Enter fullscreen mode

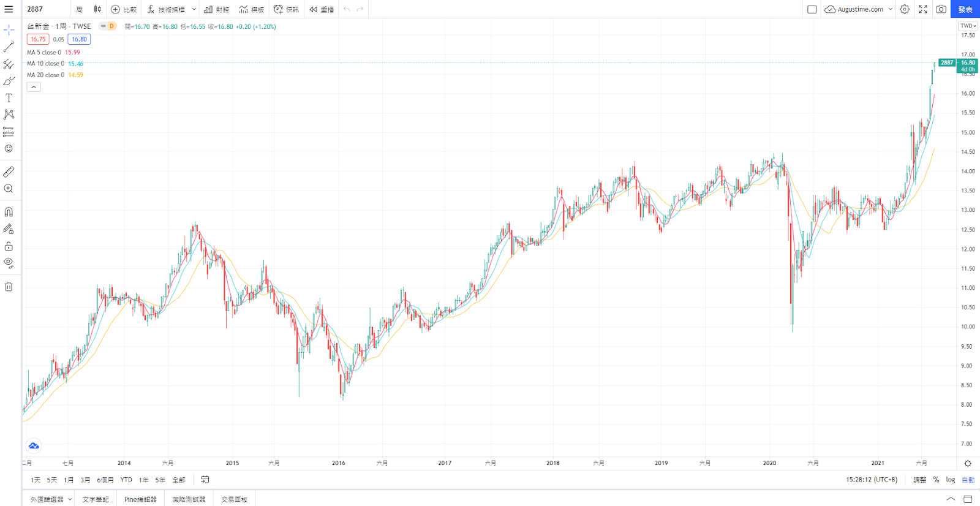(x=923, y=9)
